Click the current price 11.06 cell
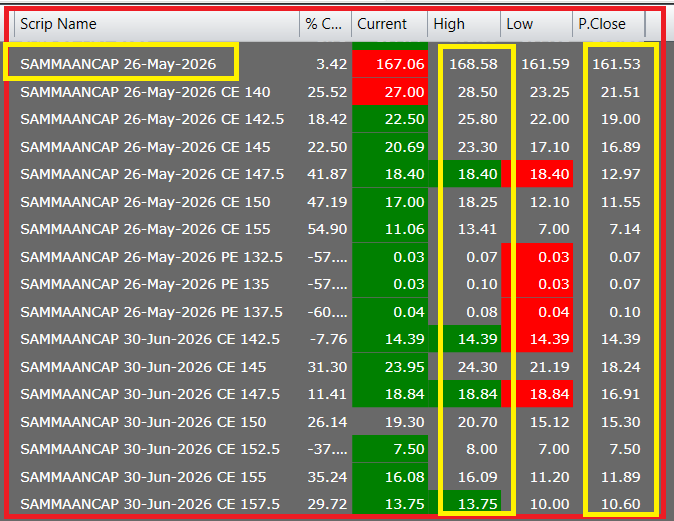Screen dimensions: 674x521 390,229
